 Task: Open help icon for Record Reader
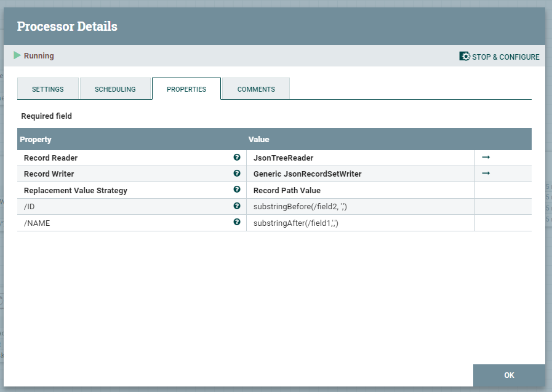(237, 158)
